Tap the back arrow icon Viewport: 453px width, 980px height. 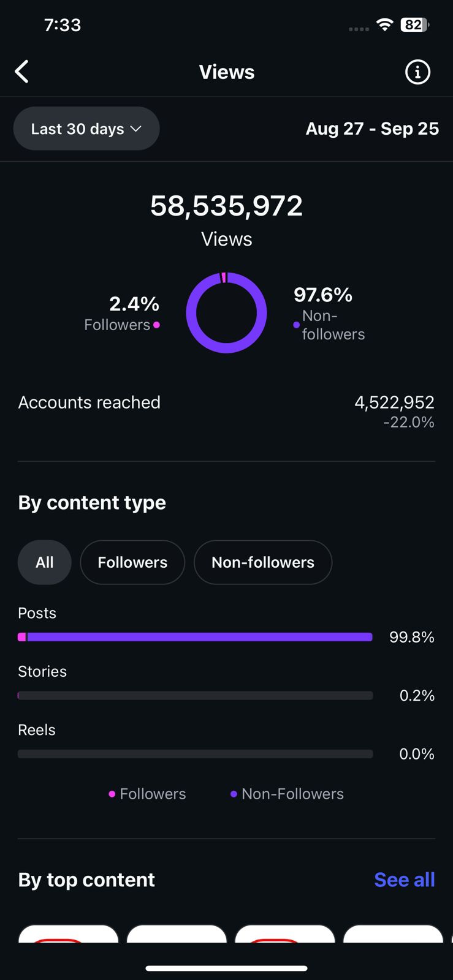pyautogui.click(x=22, y=72)
